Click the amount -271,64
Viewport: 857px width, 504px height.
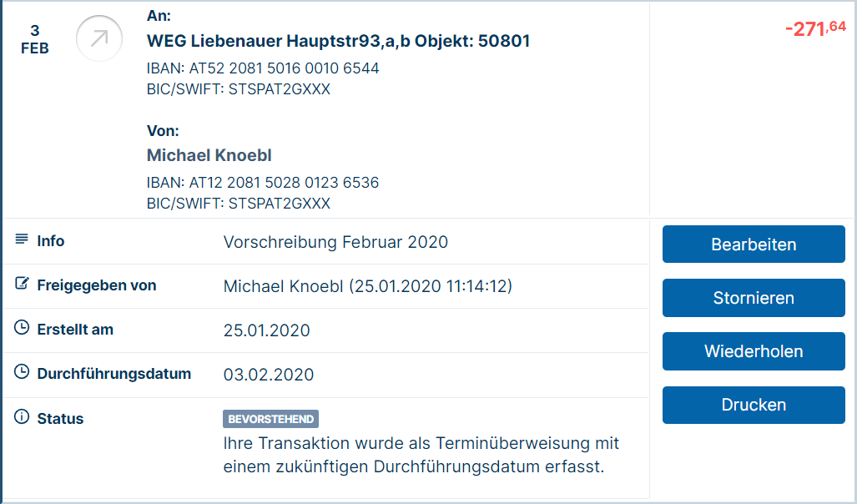coord(815,28)
